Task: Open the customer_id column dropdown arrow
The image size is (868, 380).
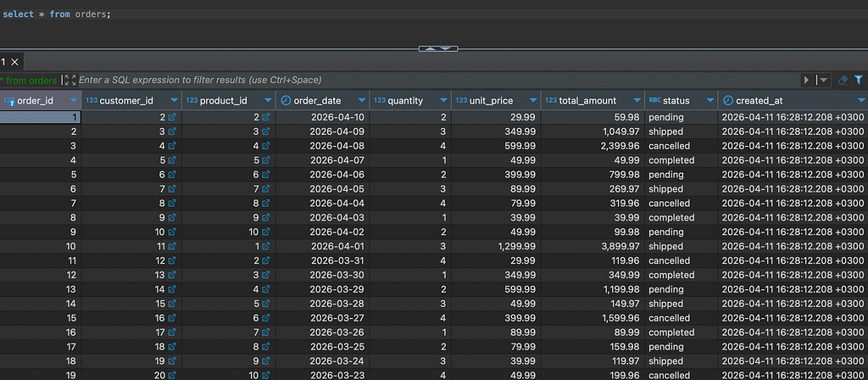Action: click(175, 101)
